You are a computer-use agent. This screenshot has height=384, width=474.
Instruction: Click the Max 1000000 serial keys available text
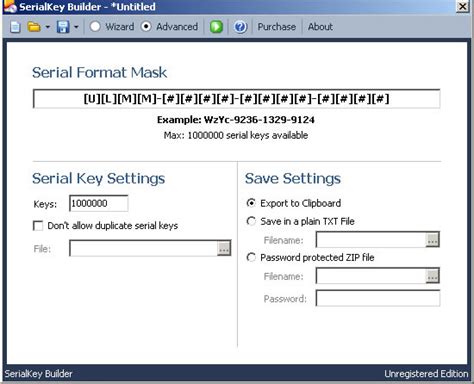(236, 135)
